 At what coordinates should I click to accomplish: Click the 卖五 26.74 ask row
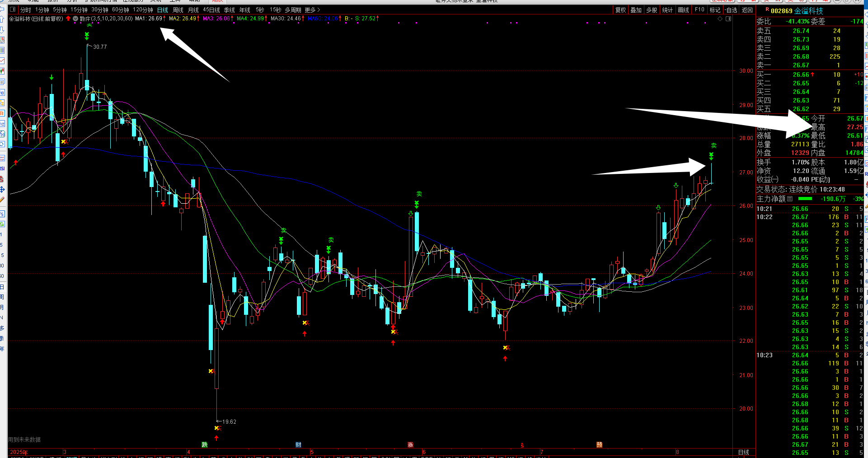tap(810, 31)
